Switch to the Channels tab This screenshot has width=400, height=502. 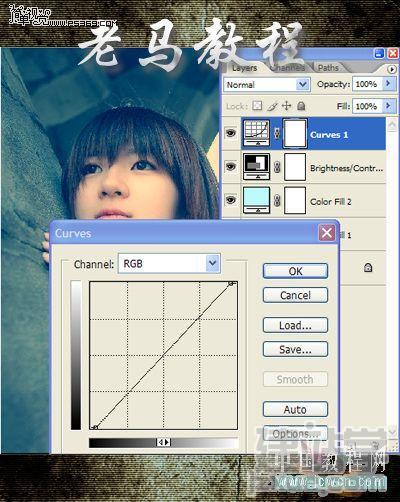coord(287,68)
